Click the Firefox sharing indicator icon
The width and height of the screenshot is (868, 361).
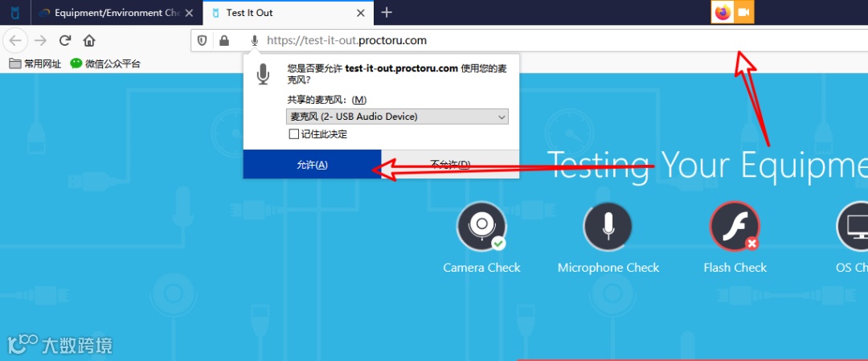click(x=723, y=12)
